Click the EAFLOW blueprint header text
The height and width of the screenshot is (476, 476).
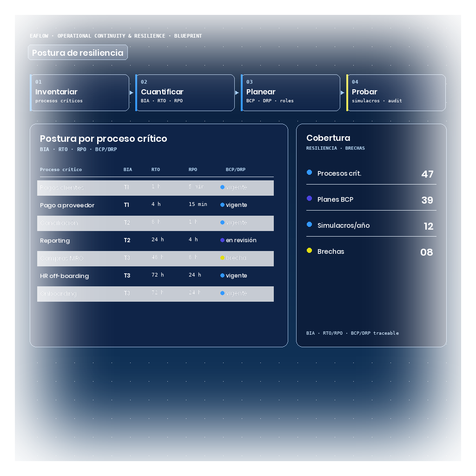pos(116,36)
